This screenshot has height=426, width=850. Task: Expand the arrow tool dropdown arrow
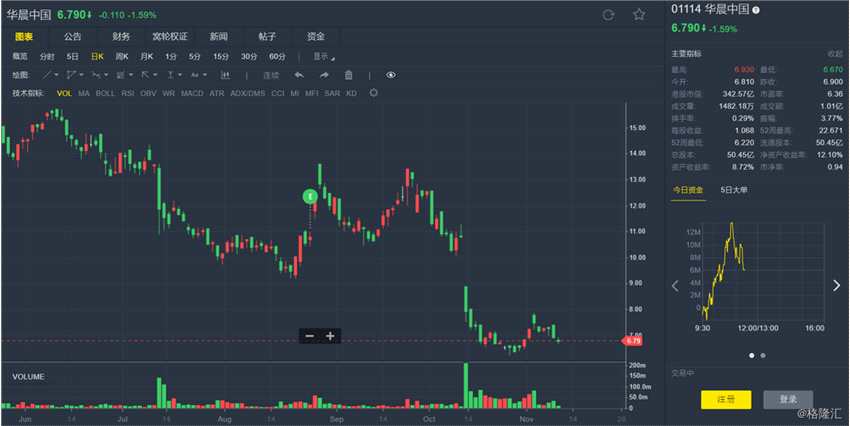pyautogui.click(x=155, y=75)
